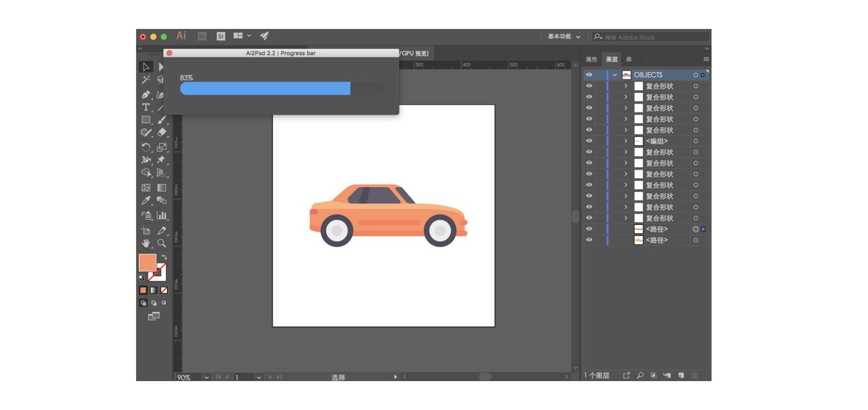Expand the <编组> group sublayer
Image resolution: width=868 pixels, height=410 pixels.
(x=626, y=141)
